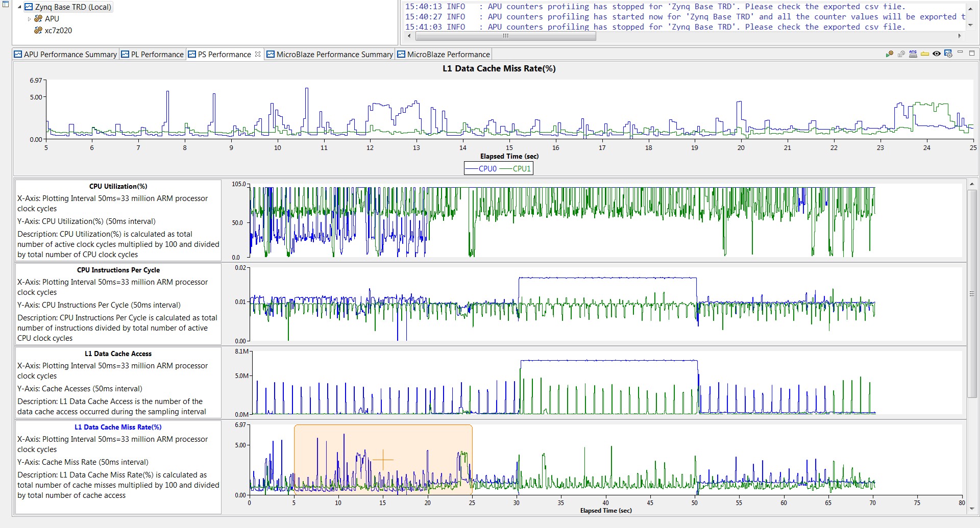Click the enlarged L1 Data Cache Miss Rate chart

pyautogui.click(x=509, y=110)
